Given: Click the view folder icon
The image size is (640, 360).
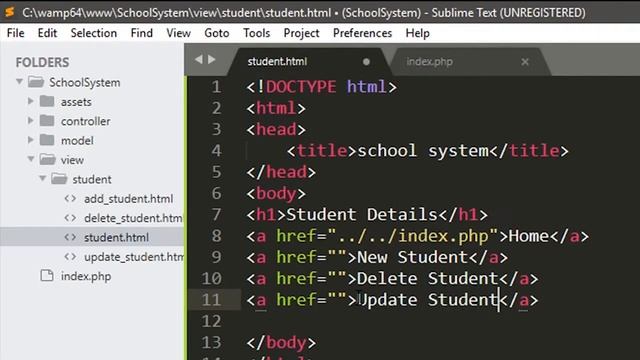Looking at the screenshot, I should [48, 159].
